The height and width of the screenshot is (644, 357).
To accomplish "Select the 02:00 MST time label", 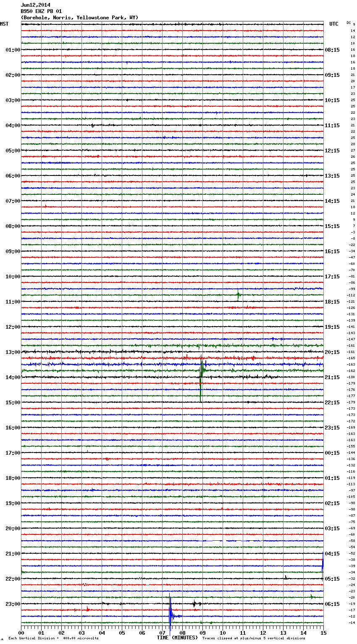I will pyautogui.click(x=13, y=75).
